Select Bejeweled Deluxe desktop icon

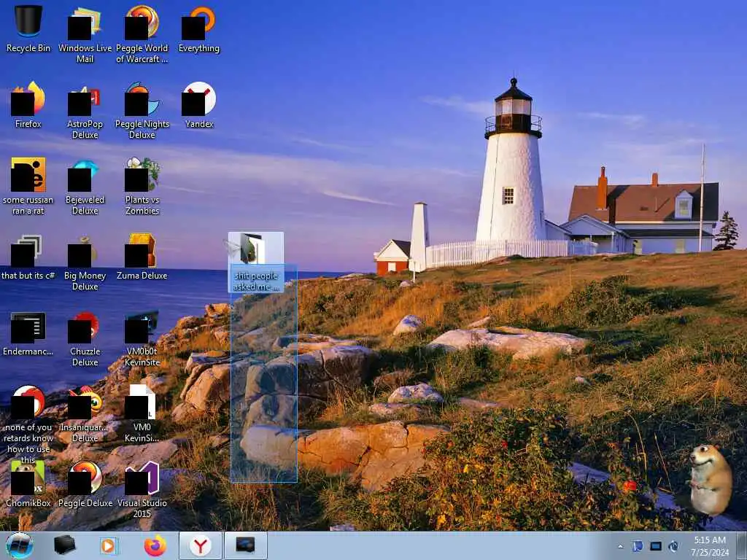pyautogui.click(x=85, y=186)
